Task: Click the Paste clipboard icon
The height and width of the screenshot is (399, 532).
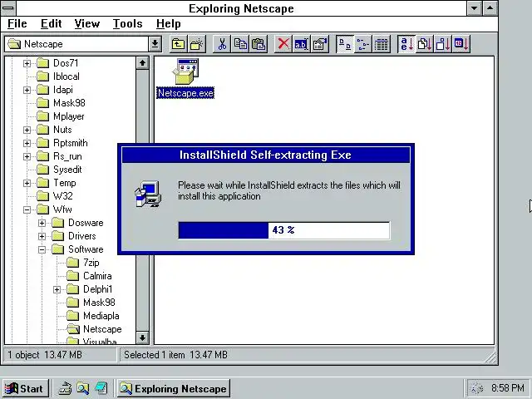Action: point(259,44)
